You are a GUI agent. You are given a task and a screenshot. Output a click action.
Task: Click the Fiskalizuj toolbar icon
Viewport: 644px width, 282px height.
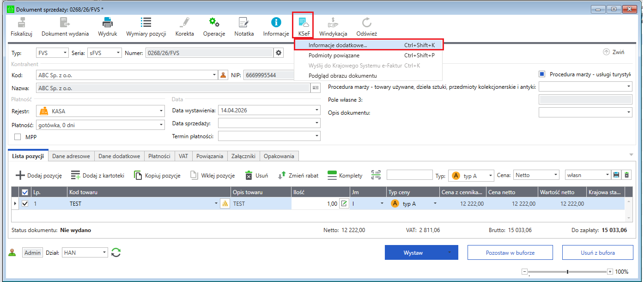point(21,22)
